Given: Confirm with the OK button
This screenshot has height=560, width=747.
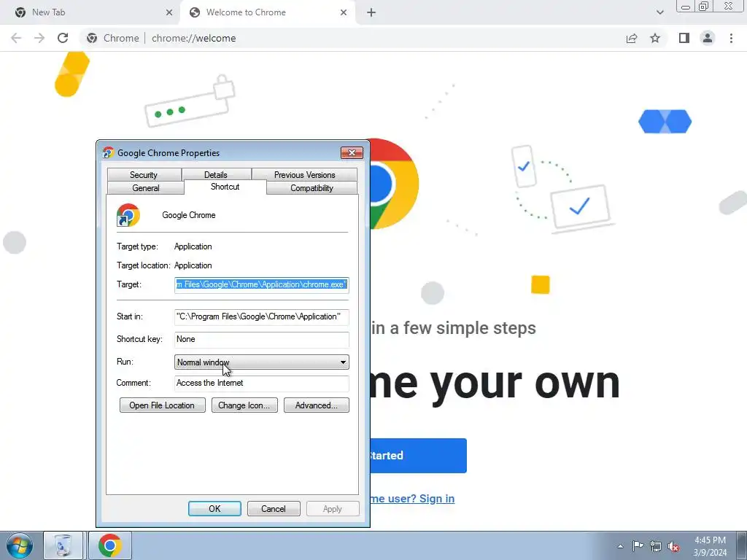Looking at the screenshot, I should (x=215, y=508).
